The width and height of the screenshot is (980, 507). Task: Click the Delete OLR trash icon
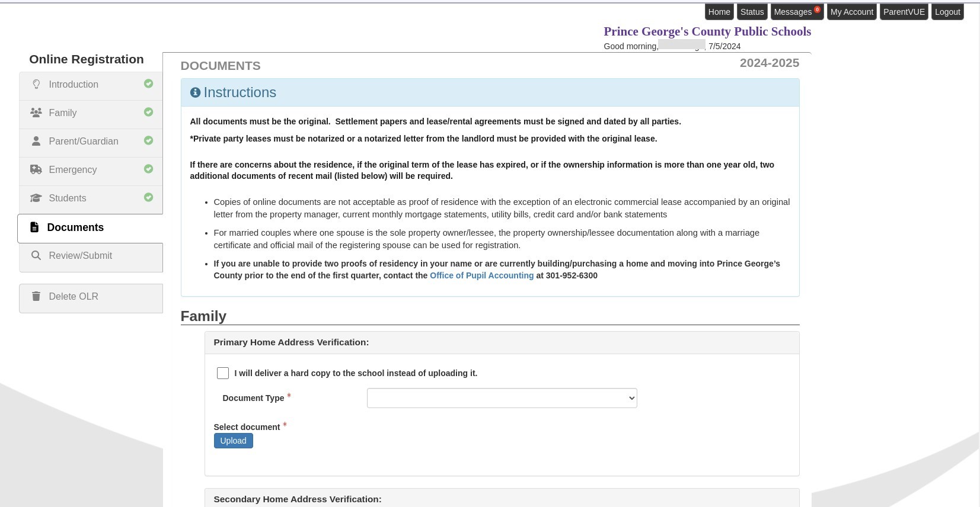tap(36, 296)
